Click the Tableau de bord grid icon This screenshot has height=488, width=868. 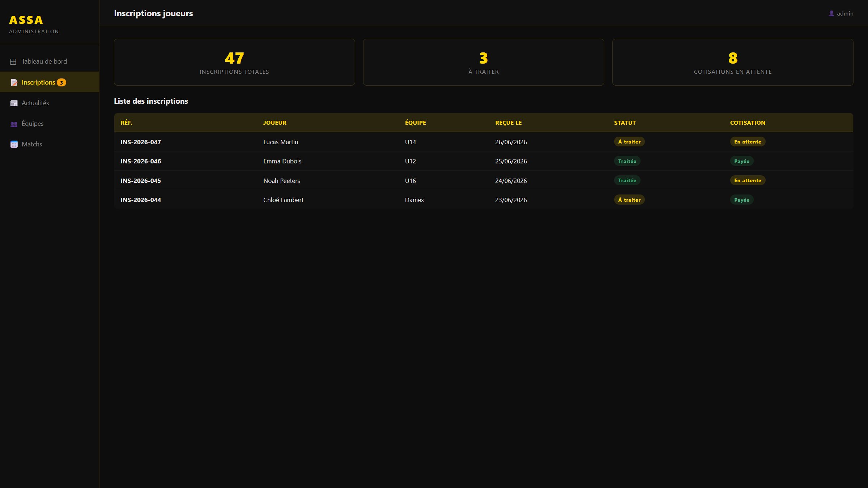click(13, 62)
